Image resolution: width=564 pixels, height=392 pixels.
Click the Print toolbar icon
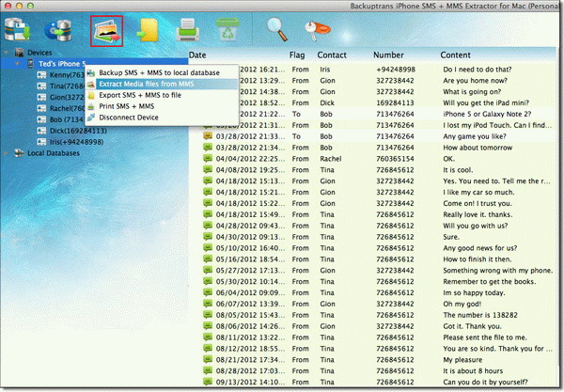(187, 29)
